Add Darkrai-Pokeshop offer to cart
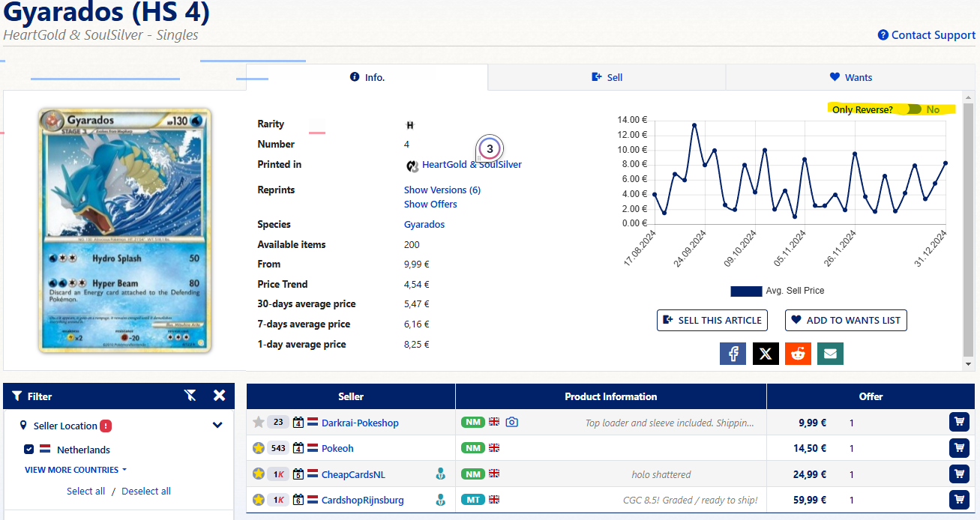Screen dimensions: 980x520 959,423
